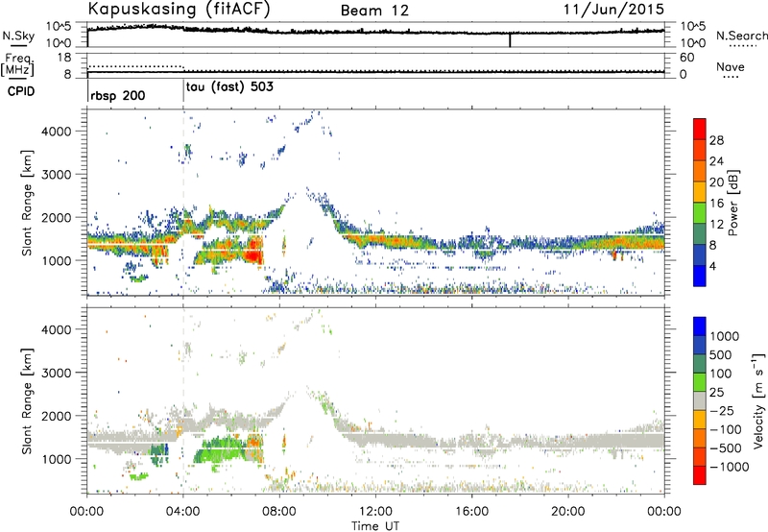This screenshot has width=768, height=532.
Task: Click the title text 'Kapuskasing (fitACF)'
Action: [179, 9]
